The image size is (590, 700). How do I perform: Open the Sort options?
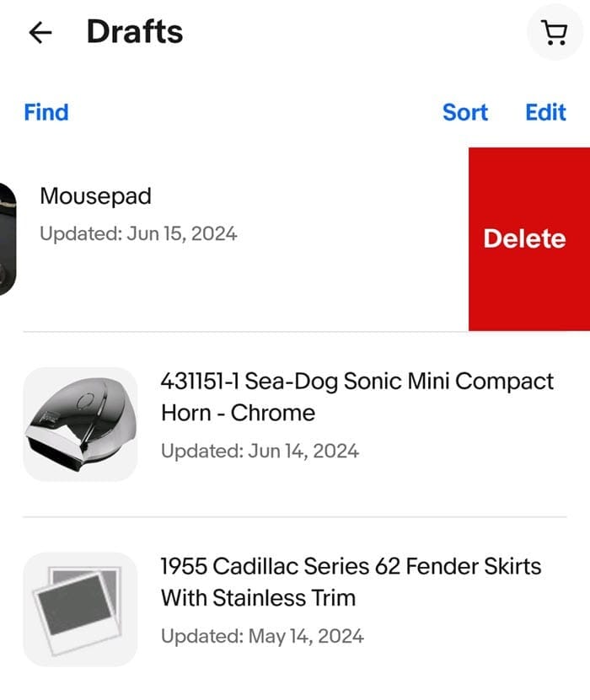tap(464, 112)
